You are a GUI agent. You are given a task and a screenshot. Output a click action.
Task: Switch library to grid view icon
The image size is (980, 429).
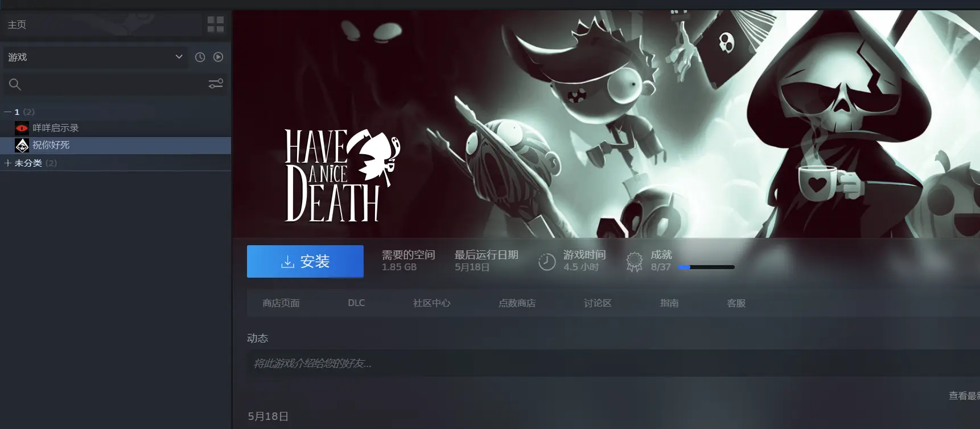coord(216,24)
